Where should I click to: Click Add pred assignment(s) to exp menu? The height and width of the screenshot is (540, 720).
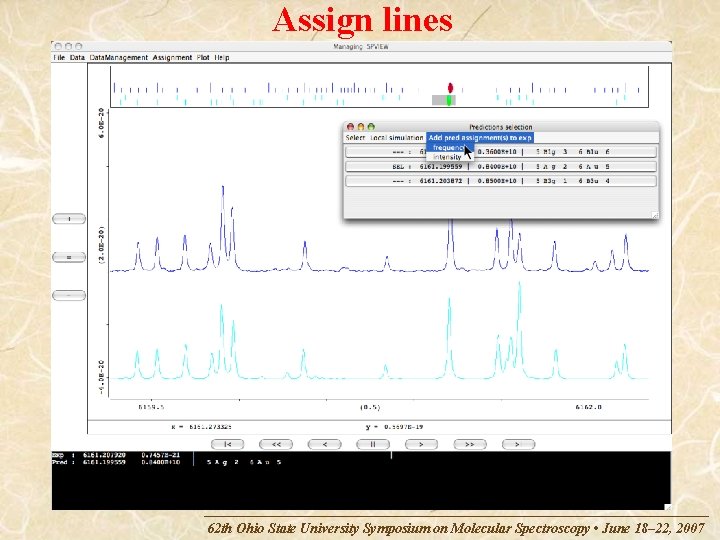(480, 138)
